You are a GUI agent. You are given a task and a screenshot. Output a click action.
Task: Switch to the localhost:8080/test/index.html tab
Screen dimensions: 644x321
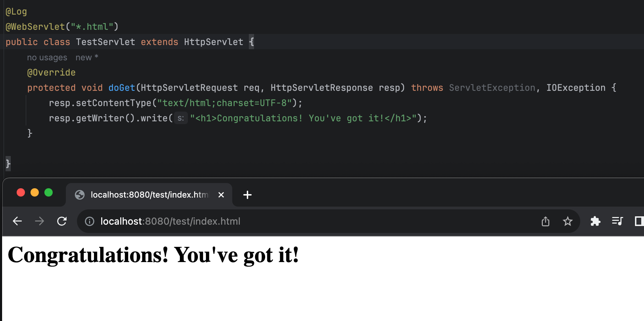tap(146, 194)
